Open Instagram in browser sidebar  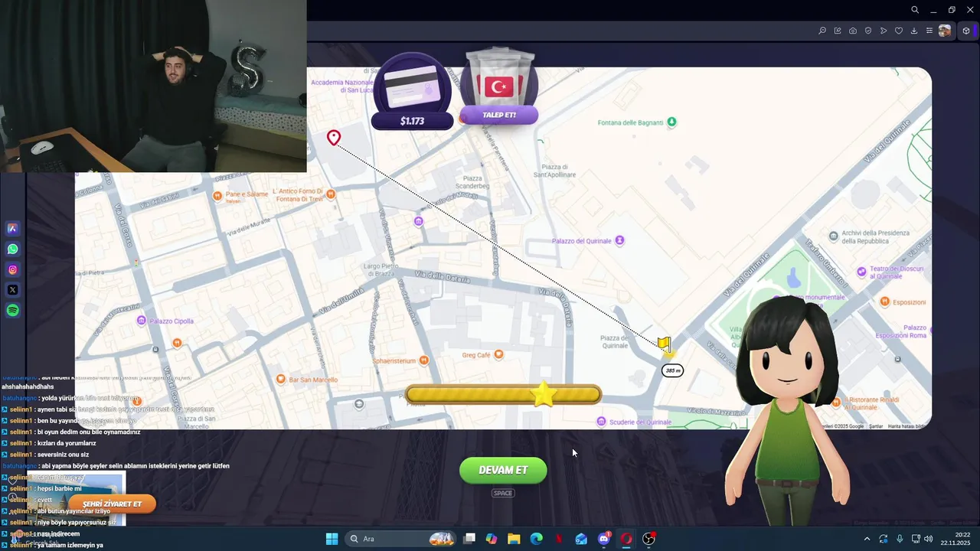pos(12,269)
